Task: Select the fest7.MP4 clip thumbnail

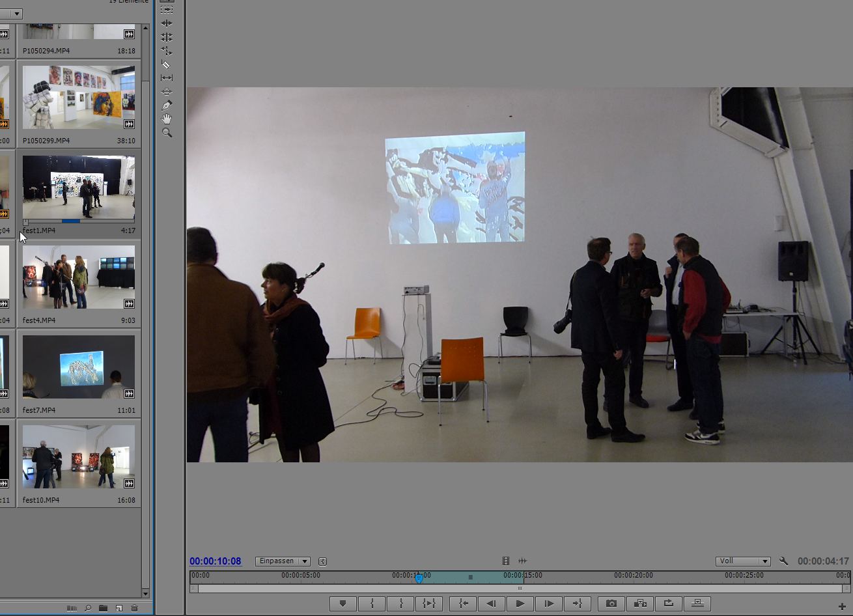Action: pos(79,367)
